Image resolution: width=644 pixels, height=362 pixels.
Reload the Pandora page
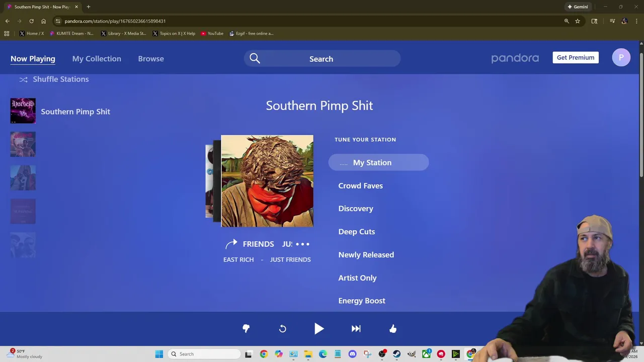[x=31, y=21]
